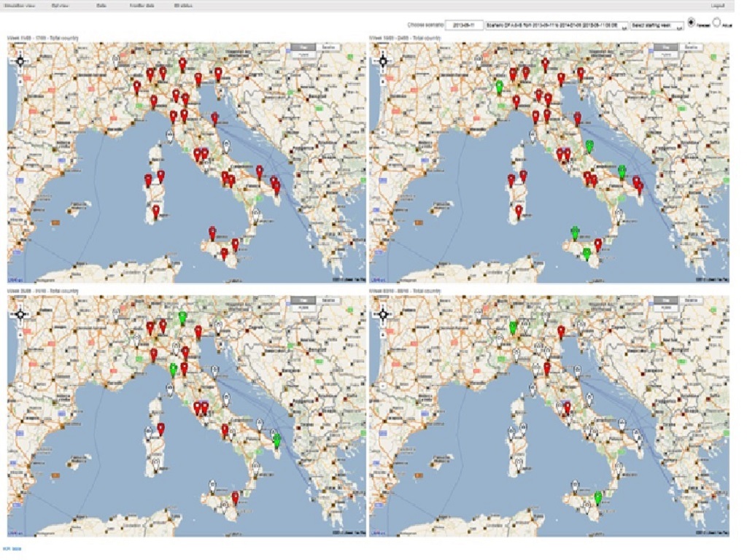Click green marker near the Alps, bottom-left map
747x560 pixels.
click(182, 318)
